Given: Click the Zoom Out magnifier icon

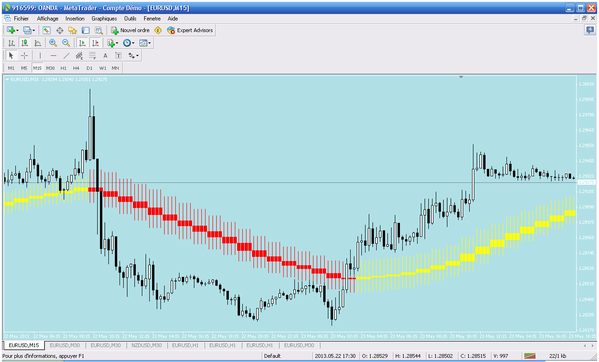Looking at the screenshot, I should 66,43.
